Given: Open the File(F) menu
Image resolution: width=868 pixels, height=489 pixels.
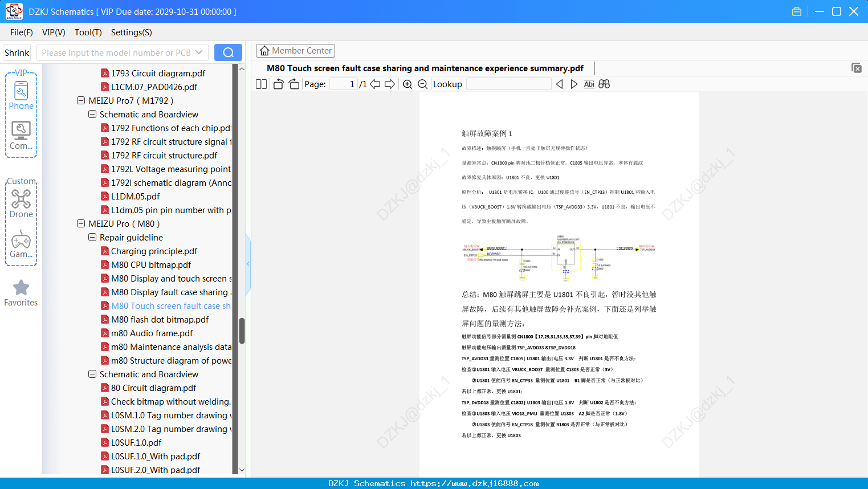Looking at the screenshot, I should 22,32.
